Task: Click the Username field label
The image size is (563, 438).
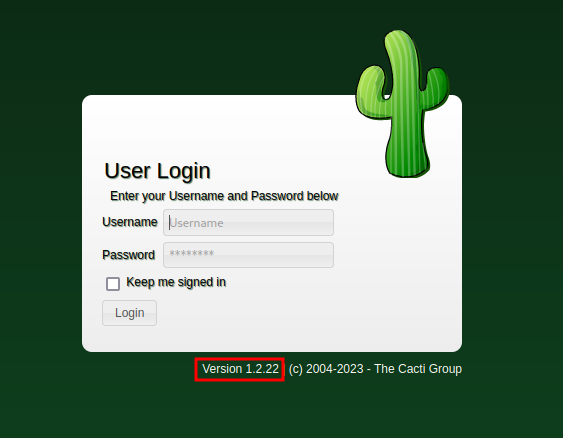Action: click(130, 222)
